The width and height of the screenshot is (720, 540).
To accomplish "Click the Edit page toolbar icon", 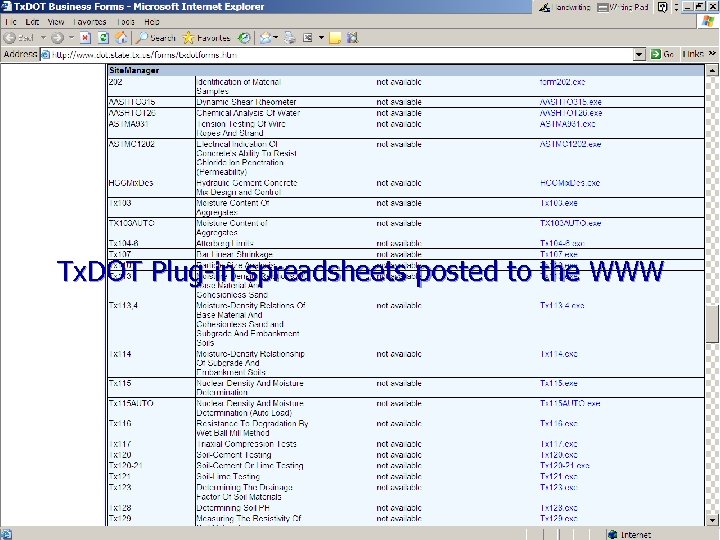I will click(308, 38).
